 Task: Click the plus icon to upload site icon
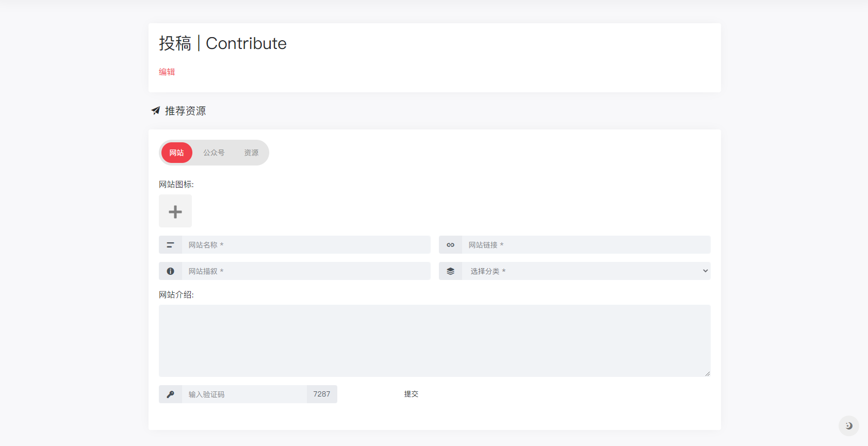point(175,211)
